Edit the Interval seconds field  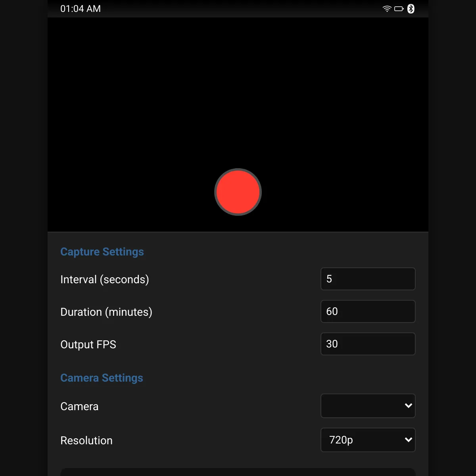click(368, 279)
